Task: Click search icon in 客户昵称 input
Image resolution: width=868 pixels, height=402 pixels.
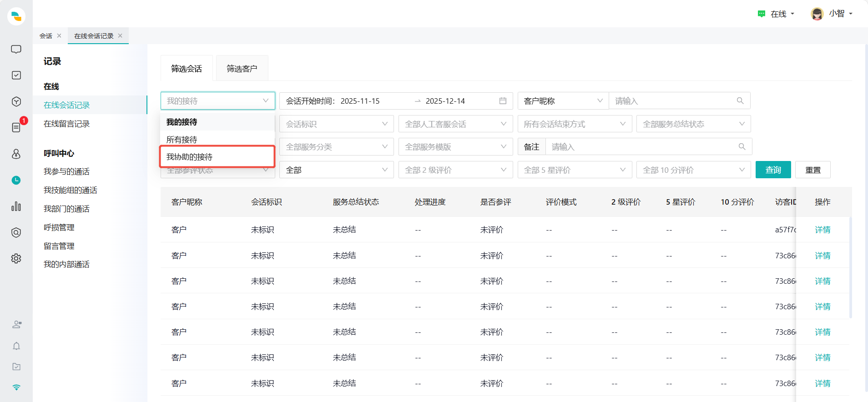Action: (740, 101)
